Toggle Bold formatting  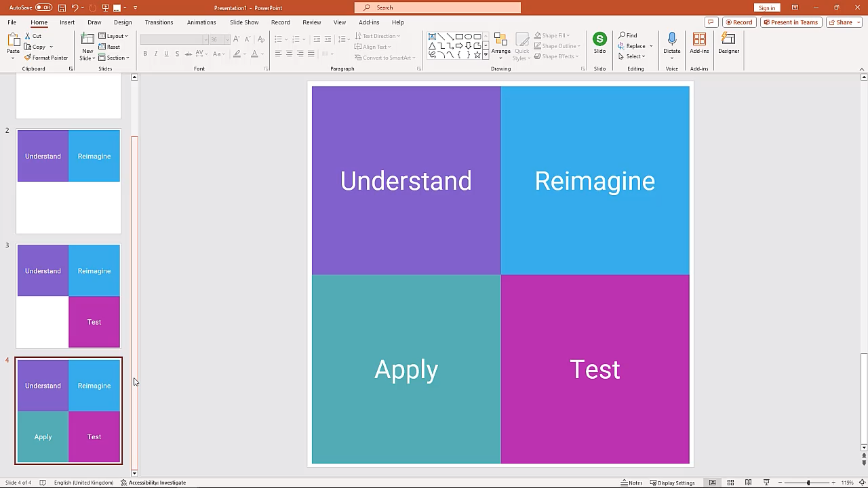point(145,54)
